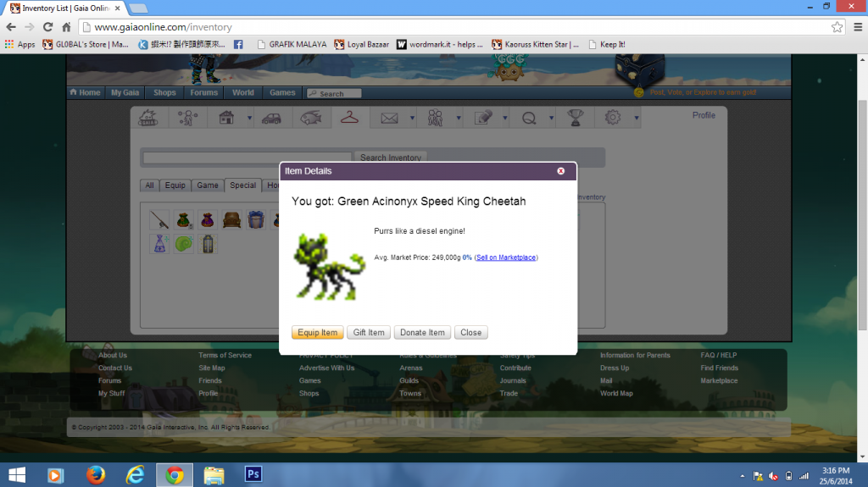Select the blue gift box inventory item
This screenshot has height=487, width=868.
pos(256,219)
